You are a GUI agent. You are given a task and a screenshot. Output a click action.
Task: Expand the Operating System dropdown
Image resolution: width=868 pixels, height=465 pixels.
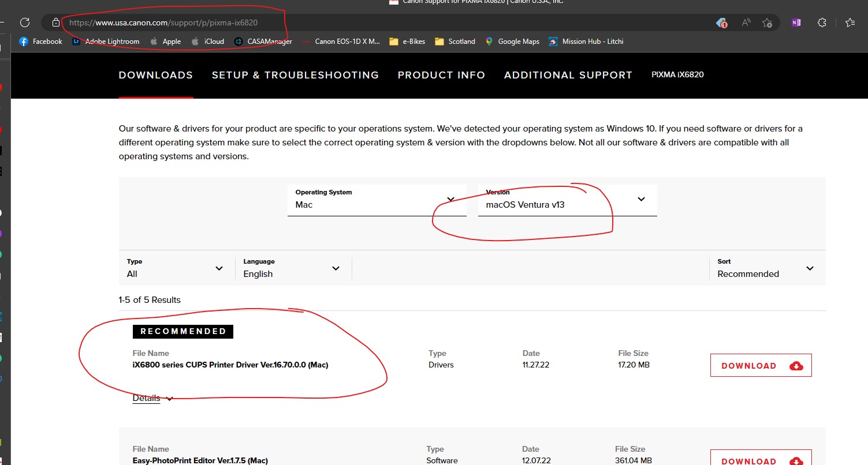coord(377,200)
